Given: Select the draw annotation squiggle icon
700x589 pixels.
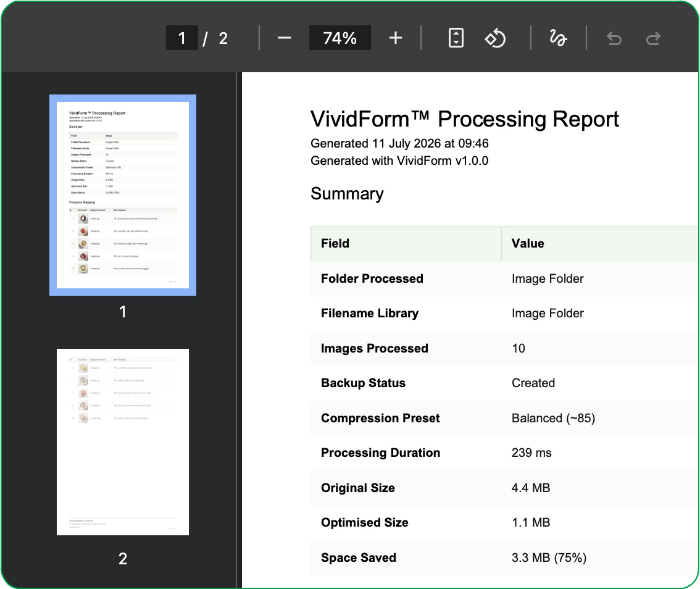Looking at the screenshot, I should point(558,38).
